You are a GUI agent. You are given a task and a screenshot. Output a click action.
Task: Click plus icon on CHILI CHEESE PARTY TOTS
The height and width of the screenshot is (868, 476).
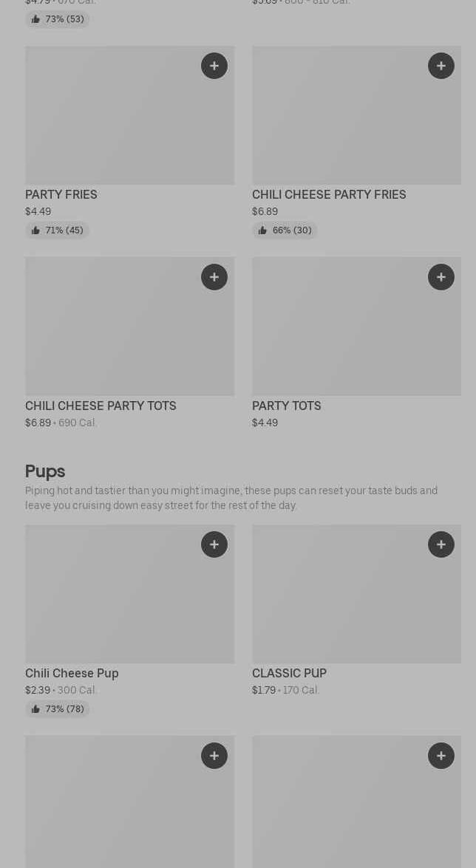point(214,277)
